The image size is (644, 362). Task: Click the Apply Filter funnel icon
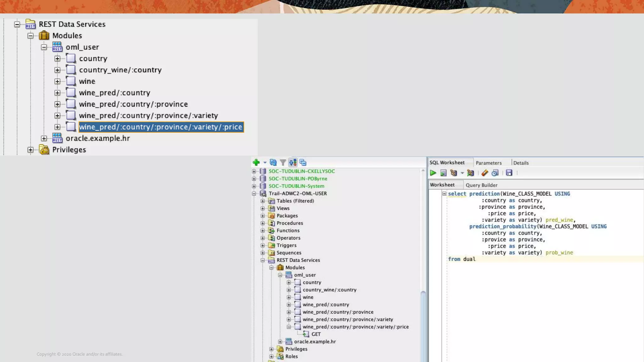point(283,162)
